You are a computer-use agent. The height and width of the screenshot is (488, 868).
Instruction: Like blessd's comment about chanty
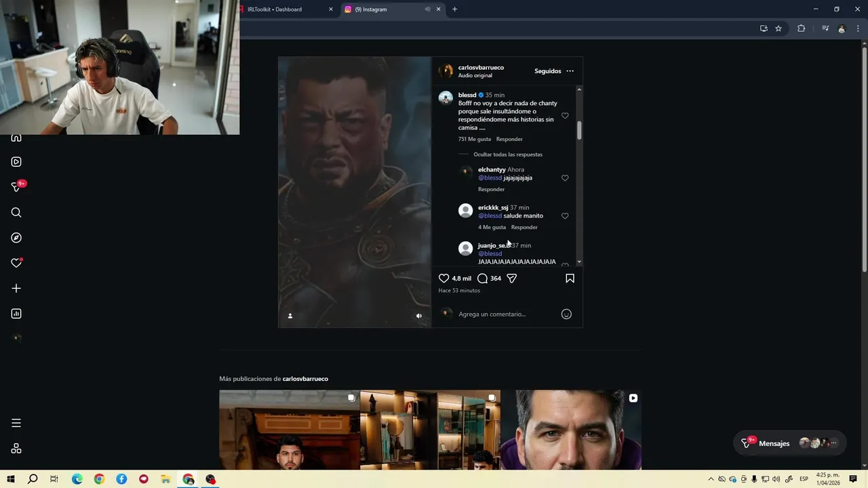(565, 116)
